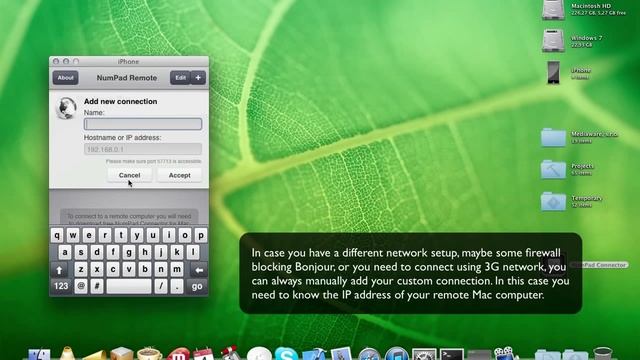Viewport: 640px width, 360px height.
Task: Accept the new connection
Action: [179, 175]
